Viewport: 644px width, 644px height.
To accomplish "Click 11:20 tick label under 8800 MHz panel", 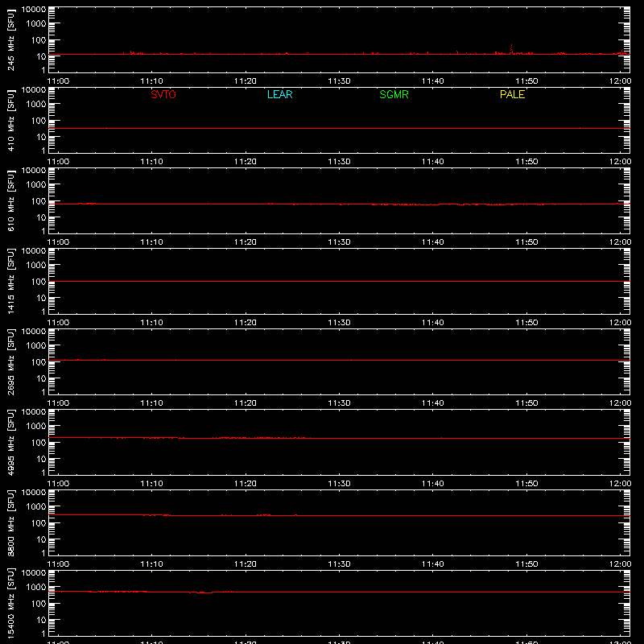I will [x=246, y=564].
